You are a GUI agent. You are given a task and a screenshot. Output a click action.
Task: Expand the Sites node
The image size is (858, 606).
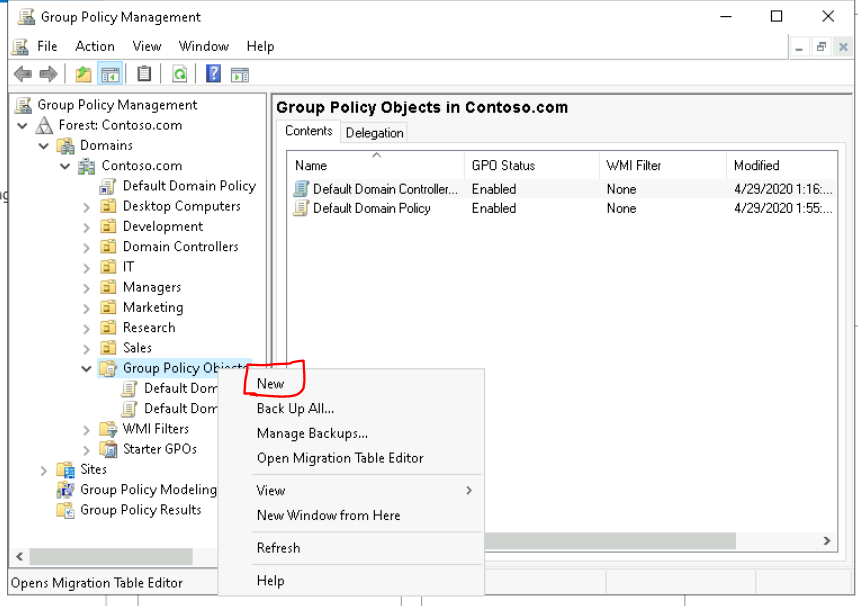[44, 471]
